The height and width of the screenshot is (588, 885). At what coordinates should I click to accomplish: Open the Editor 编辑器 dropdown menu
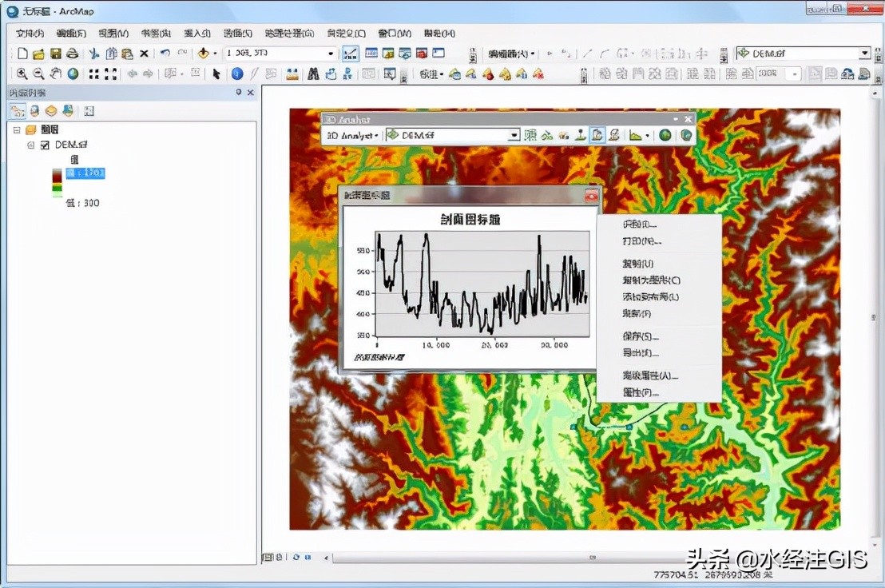[511, 54]
